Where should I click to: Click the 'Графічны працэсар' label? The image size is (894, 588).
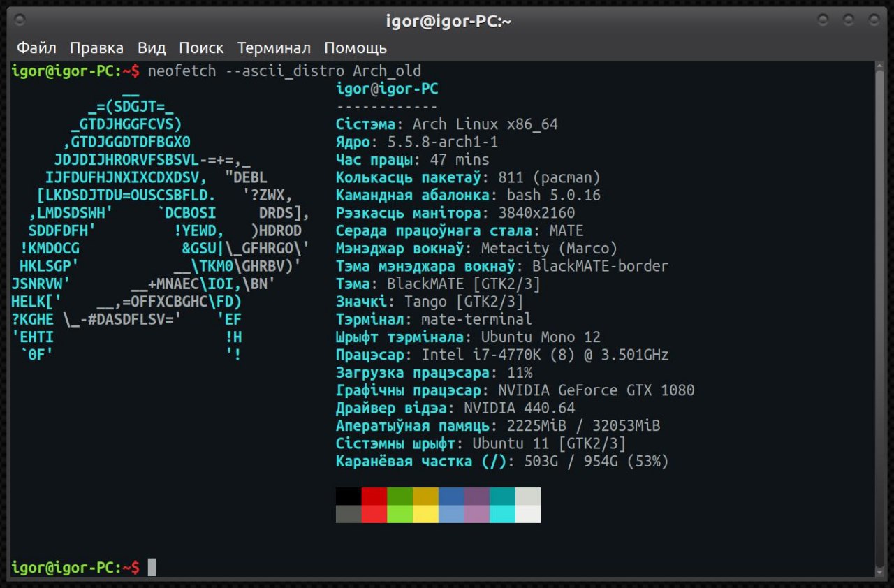(409, 390)
